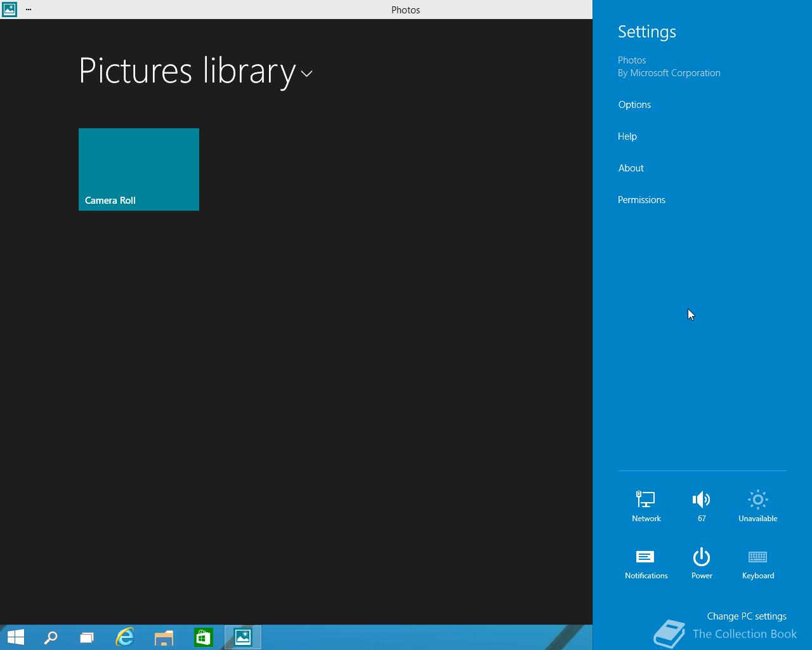Open Search from the taskbar
The height and width of the screenshot is (650, 812).
point(51,637)
